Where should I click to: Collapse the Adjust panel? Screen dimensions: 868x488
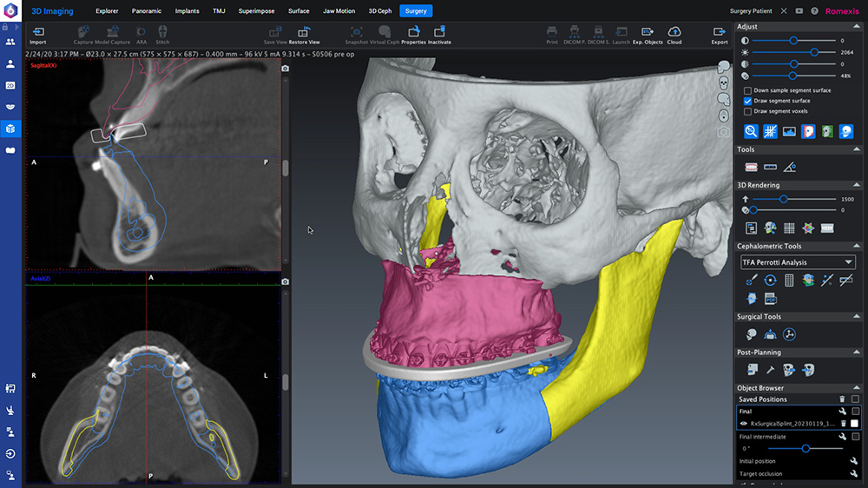[x=858, y=27]
